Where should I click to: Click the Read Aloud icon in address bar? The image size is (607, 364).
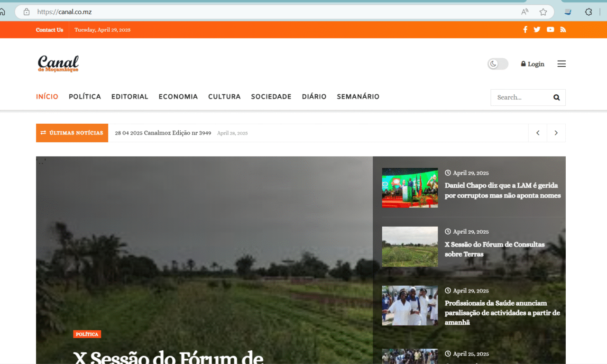(x=525, y=12)
